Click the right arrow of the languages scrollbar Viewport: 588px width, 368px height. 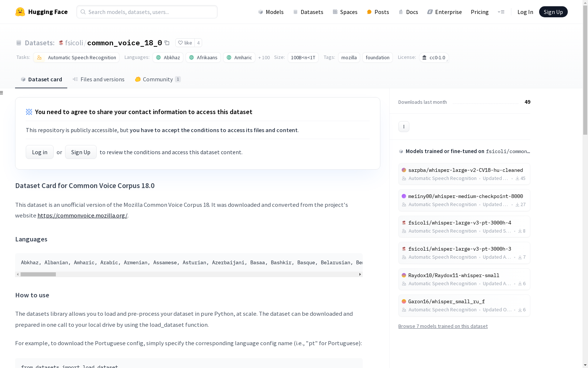click(360, 274)
